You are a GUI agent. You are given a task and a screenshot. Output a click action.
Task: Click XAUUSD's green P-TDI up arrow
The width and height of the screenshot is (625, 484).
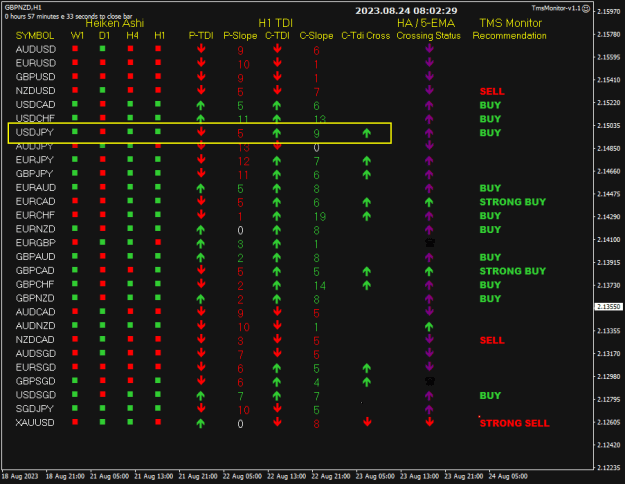click(x=200, y=423)
